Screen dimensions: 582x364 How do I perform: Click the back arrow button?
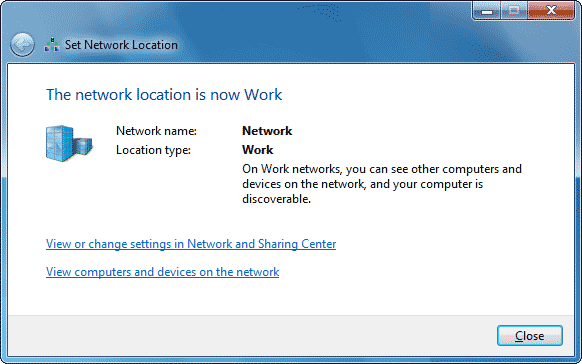tap(22, 45)
